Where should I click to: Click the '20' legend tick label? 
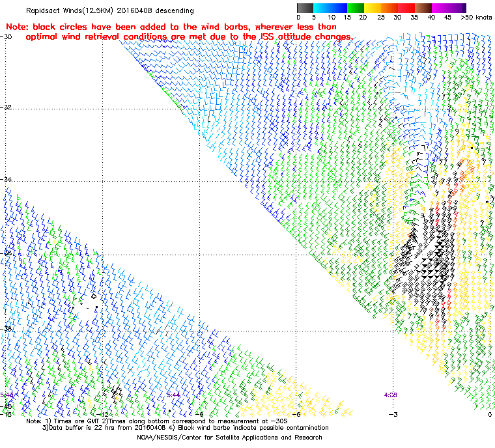point(363,18)
